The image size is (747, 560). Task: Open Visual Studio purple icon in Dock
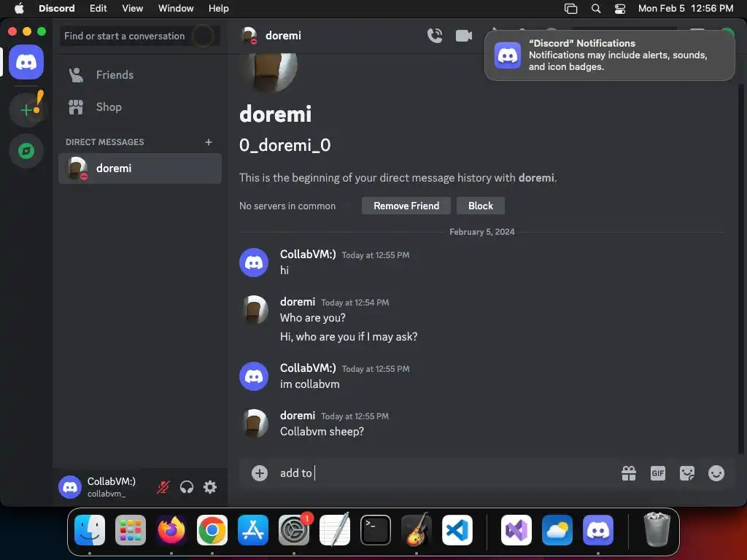pyautogui.click(x=516, y=530)
